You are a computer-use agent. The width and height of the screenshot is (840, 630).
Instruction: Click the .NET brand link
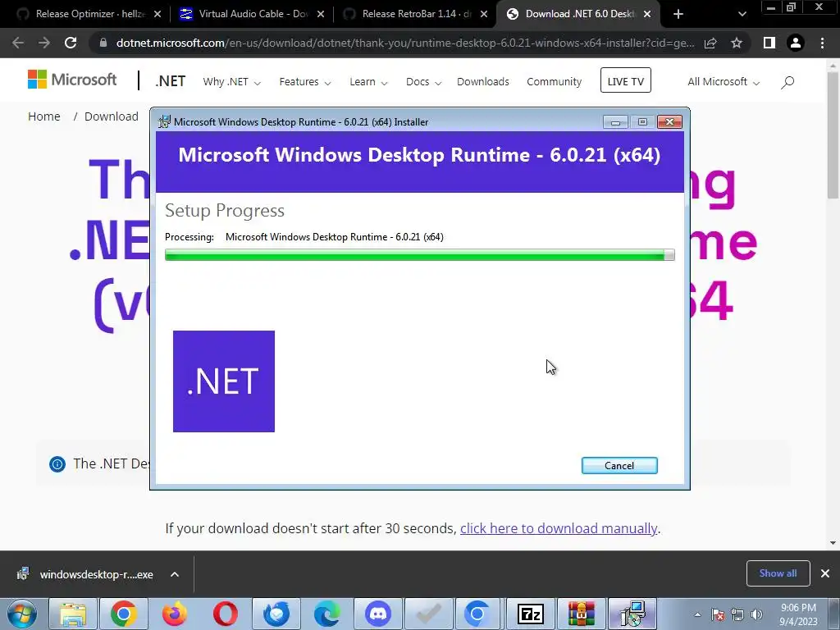171,81
